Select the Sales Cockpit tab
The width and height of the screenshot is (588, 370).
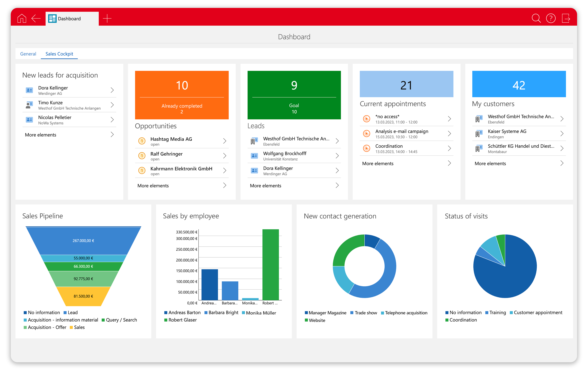tap(59, 54)
